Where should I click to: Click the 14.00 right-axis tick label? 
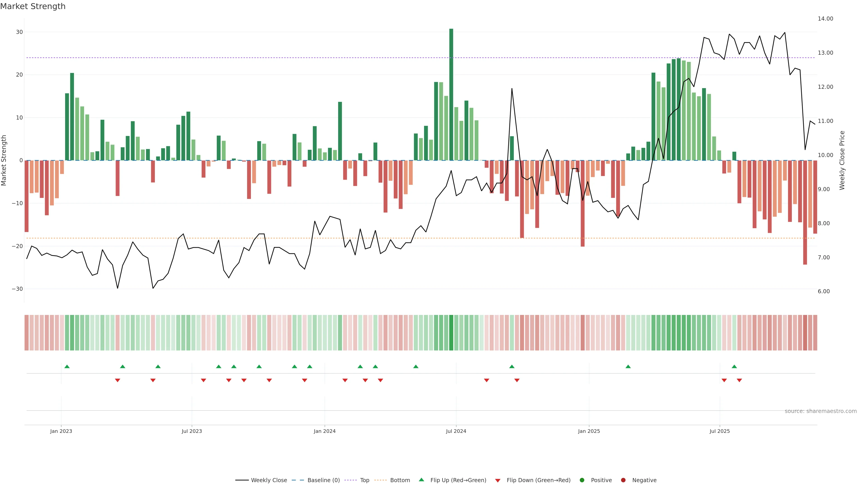click(x=825, y=19)
